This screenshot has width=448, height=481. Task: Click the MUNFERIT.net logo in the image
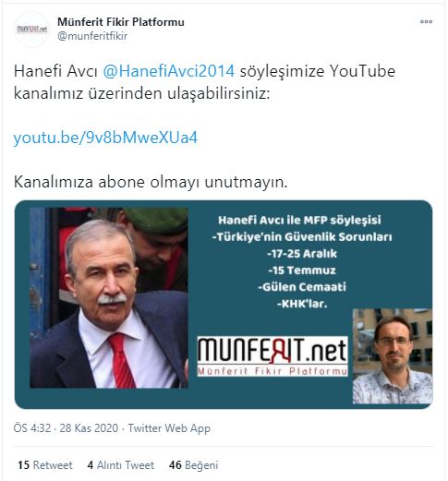coord(272,356)
